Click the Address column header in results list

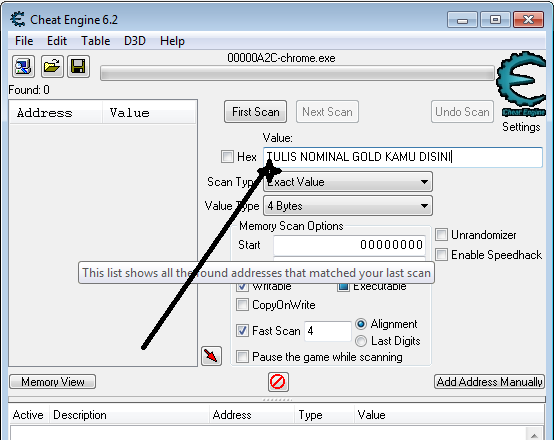click(56, 113)
